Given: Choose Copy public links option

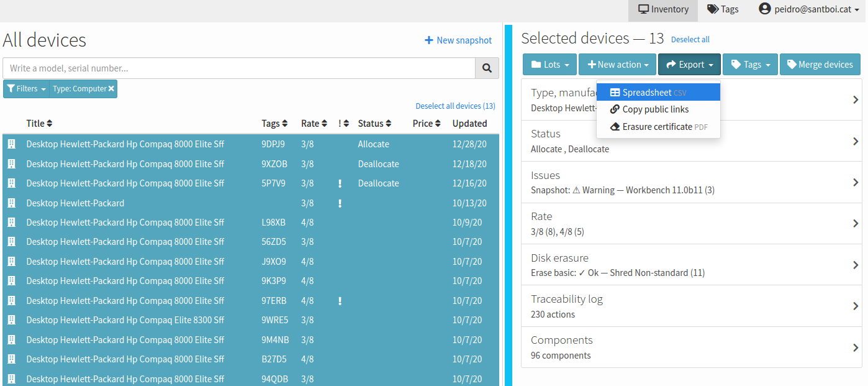Looking at the screenshot, I should tap(658, 109).
